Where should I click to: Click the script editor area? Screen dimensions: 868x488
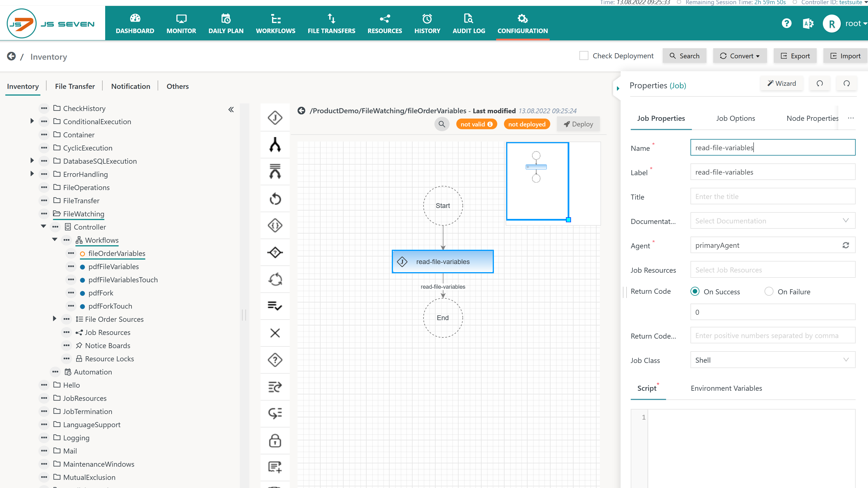coord(751,448)
